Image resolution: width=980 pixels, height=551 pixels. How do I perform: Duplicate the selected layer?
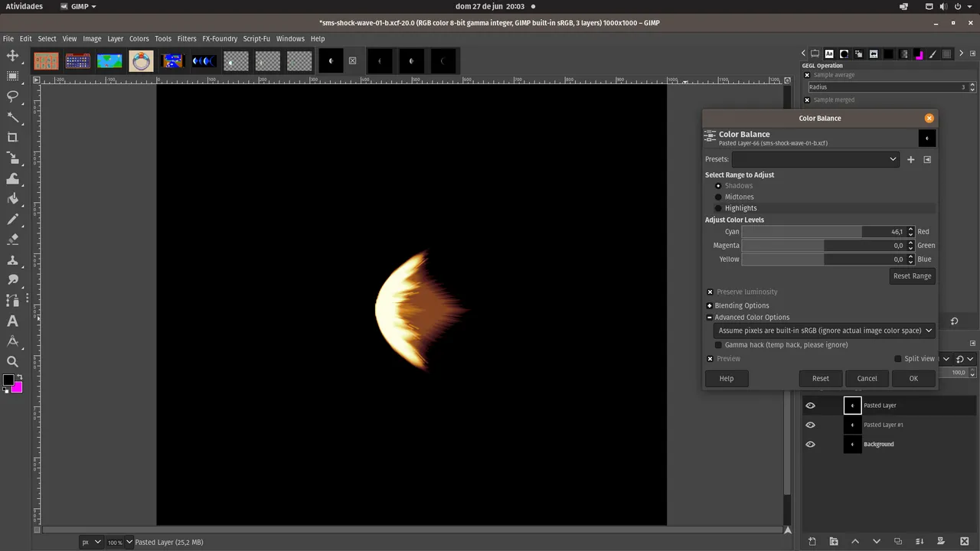pyautogui.click(x=899, y=542)
